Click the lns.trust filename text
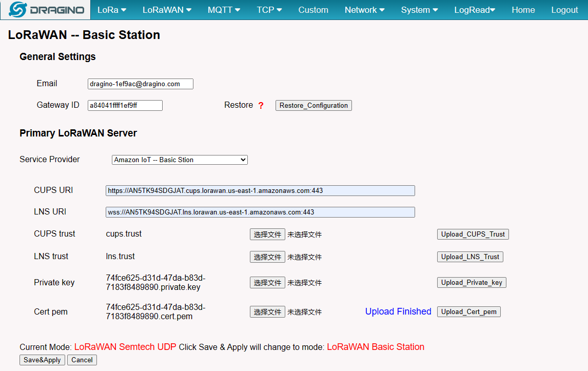Image resolution: width=588 pixels, height=371 pixels. pyautogui.click(x=120, y=256)
